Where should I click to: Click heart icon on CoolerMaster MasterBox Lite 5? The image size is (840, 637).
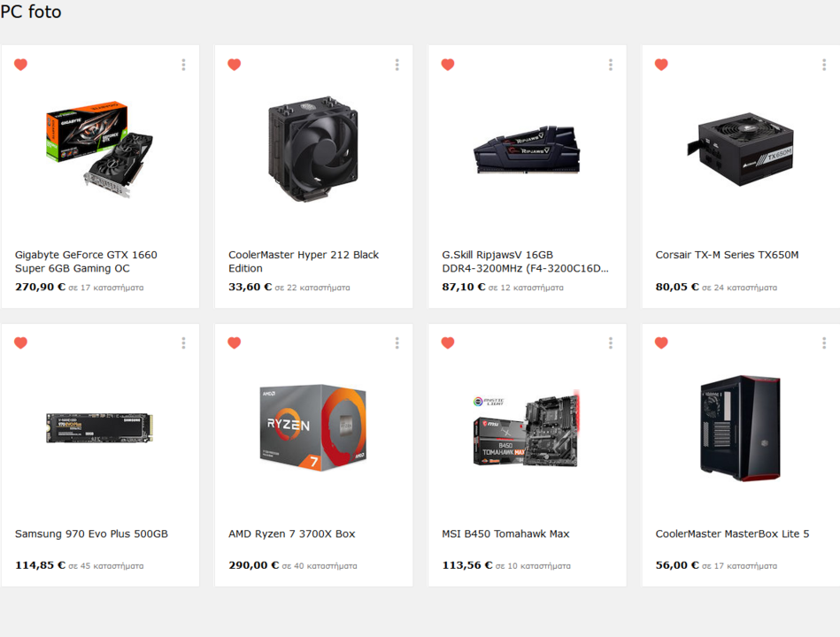click(x=661, y=342)
